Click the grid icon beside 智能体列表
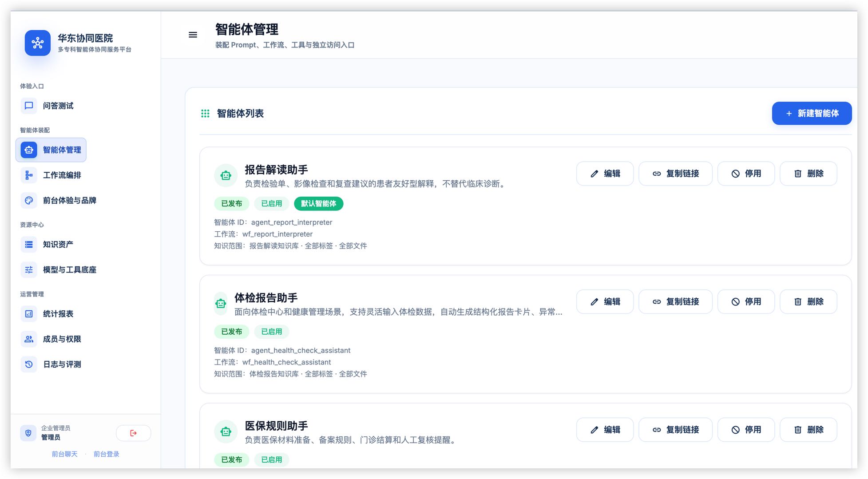 point(205,114)
